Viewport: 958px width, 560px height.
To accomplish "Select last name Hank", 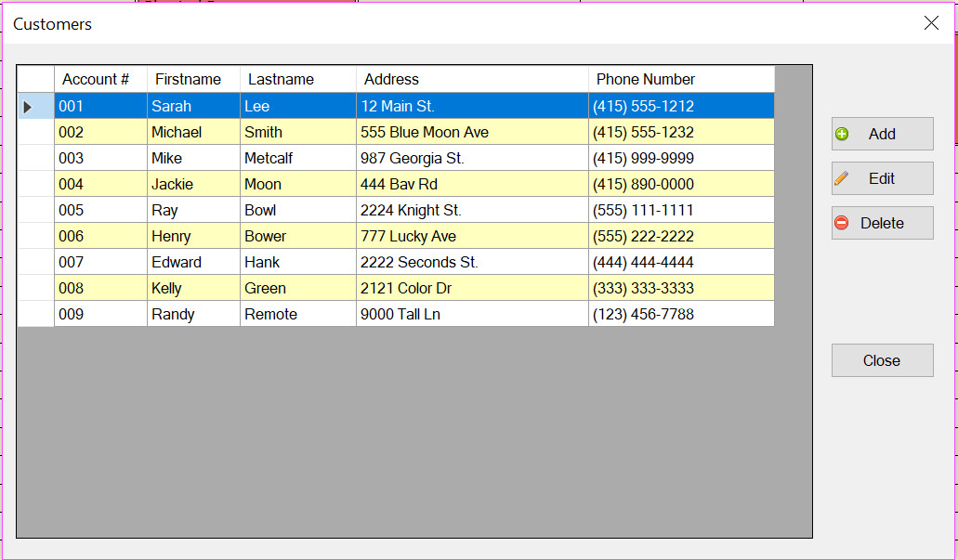I will point(298,262).
